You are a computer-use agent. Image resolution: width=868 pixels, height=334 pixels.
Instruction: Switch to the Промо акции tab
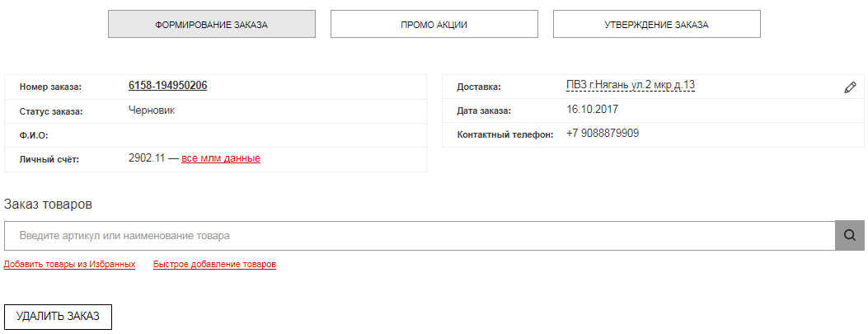(x=434, y=25)
